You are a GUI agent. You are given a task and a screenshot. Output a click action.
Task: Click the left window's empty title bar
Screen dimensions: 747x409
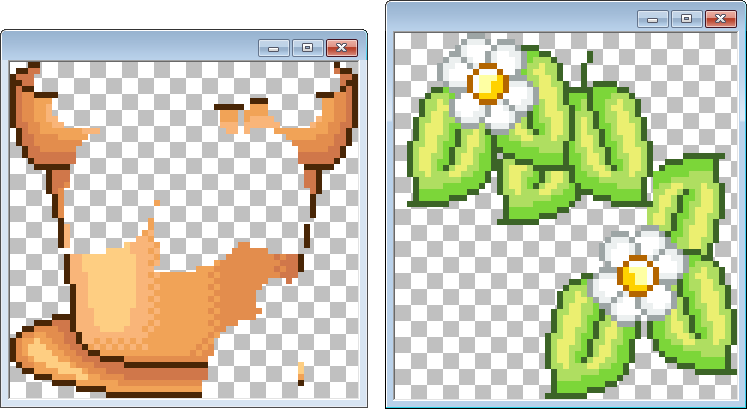point(130,47)
